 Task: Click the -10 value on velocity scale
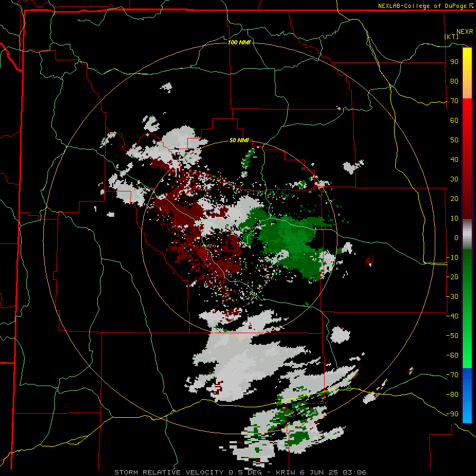pos(452,258)
